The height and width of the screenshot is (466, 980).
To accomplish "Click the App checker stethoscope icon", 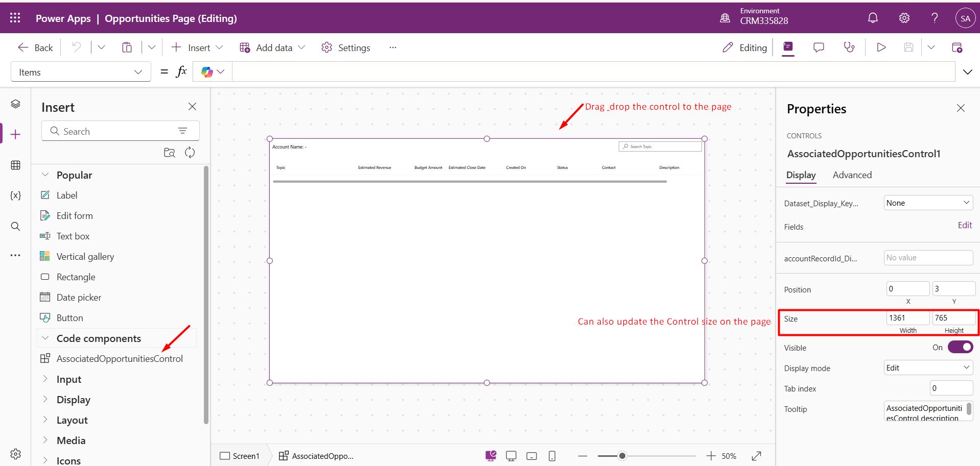I will coord(849,47).
